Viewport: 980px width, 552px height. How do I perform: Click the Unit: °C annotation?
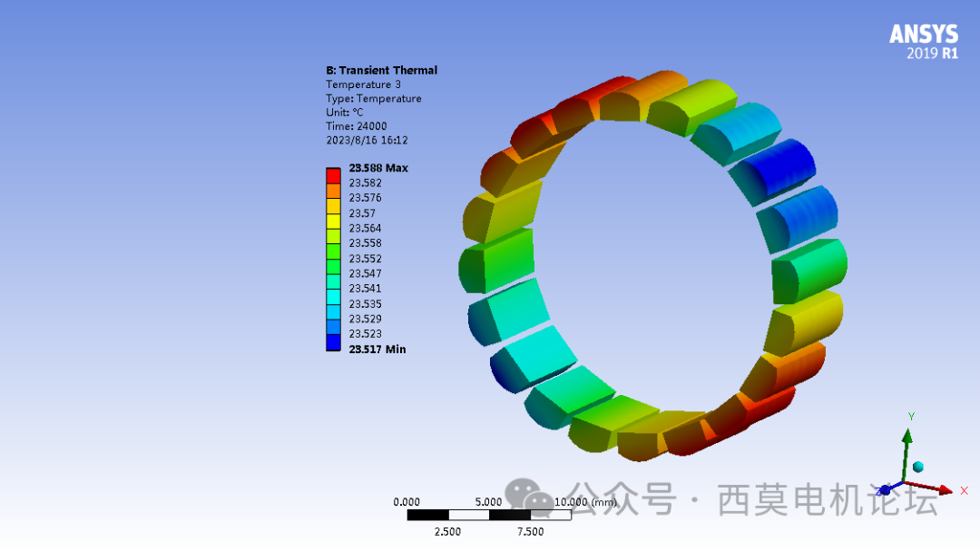point(345,112)
